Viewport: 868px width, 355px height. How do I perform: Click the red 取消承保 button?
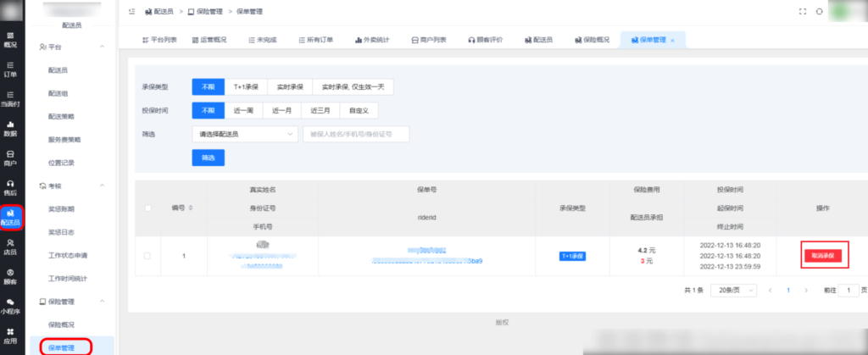pyautogui.click(x=822, y=256)
